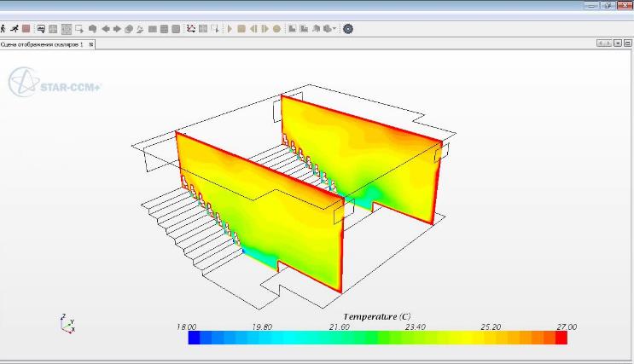Image resolution: width=634 pixels, height=364 pixels.
Task: Click the Temperature color bar legend
Action: click(x=376, y=338)
